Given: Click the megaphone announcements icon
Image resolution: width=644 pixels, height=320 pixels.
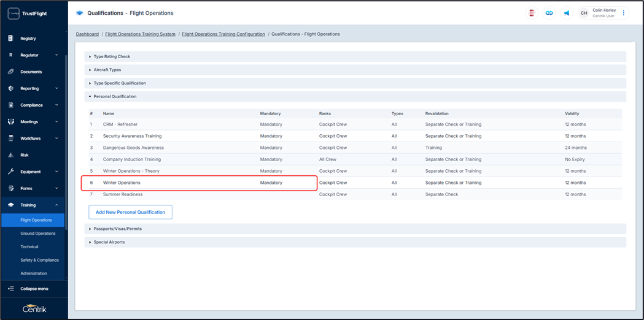Looking at the screenshot, I should [566, 13].
